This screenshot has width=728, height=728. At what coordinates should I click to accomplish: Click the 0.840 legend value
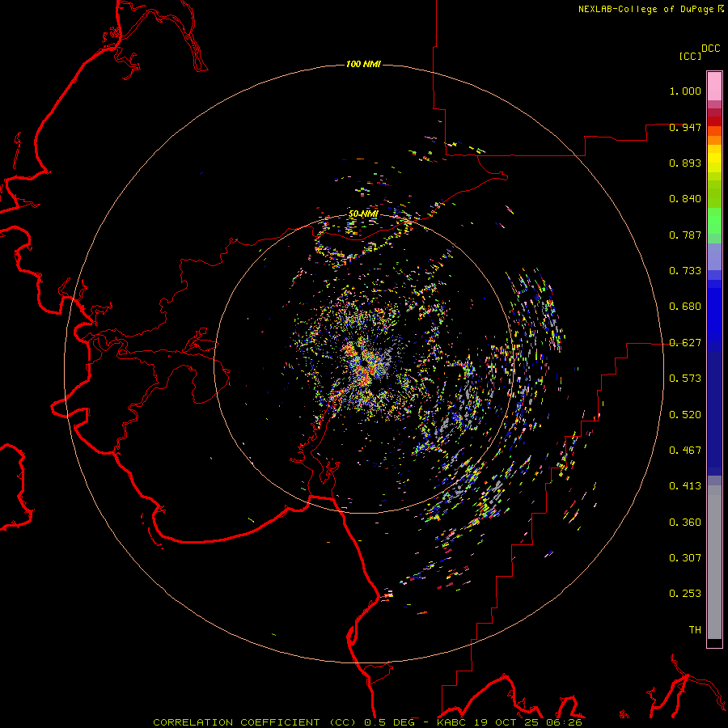coord(685,199)
